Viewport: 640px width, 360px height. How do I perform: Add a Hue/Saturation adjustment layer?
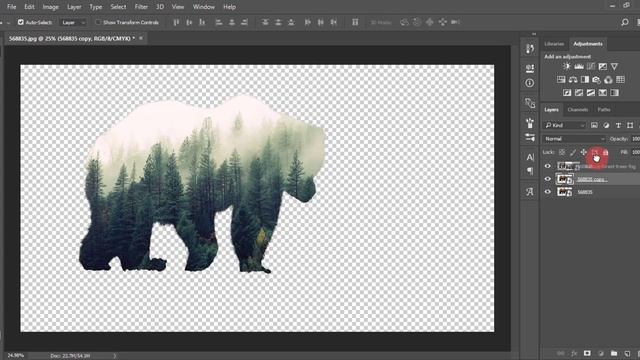561,80
